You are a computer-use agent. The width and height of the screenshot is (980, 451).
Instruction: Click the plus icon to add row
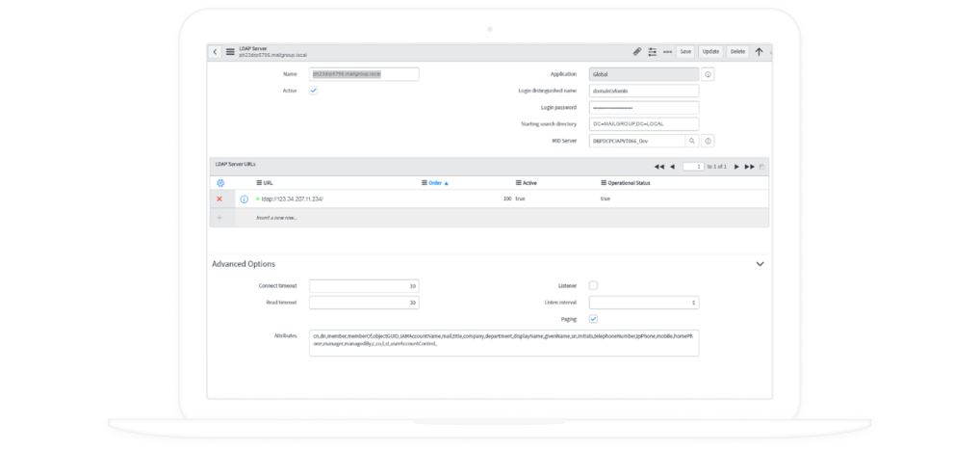219,218
